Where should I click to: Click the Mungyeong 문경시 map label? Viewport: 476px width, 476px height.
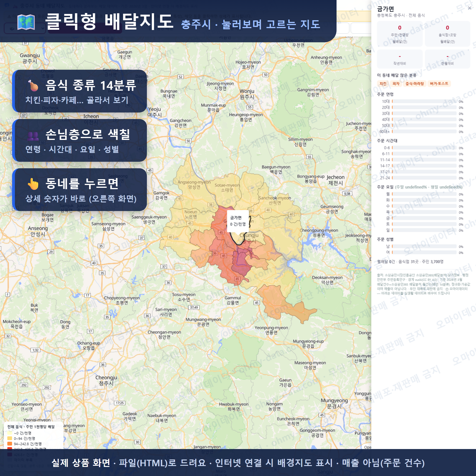point(334,403)
